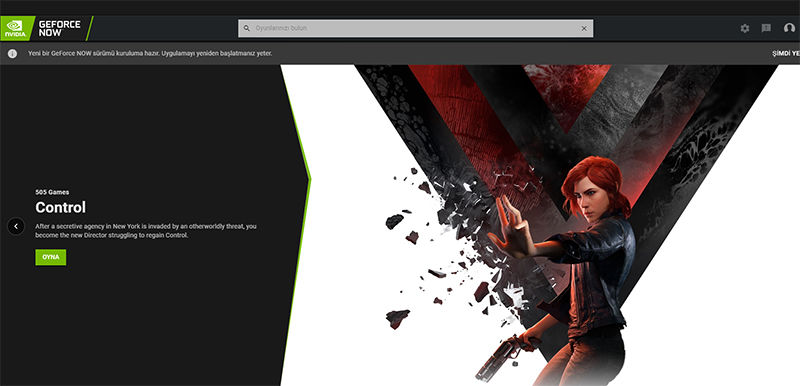Open the GeForce NOW home logo

coord(59,28)
